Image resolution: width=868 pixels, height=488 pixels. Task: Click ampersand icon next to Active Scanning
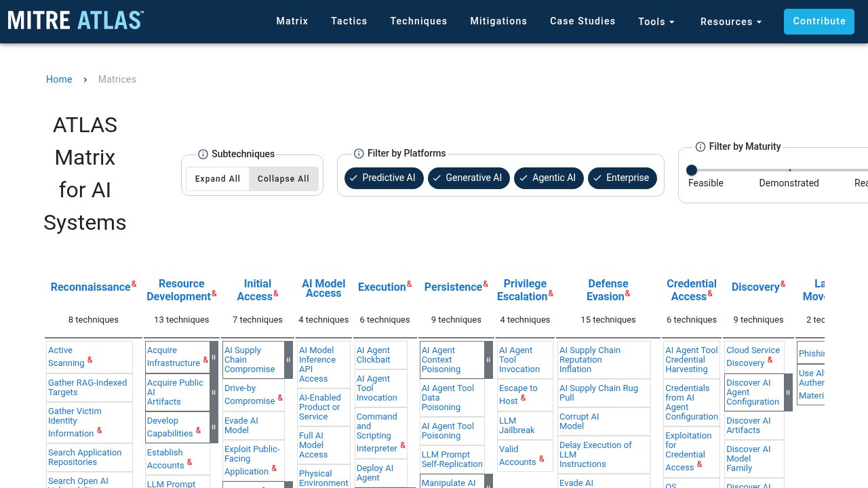tap(90, 360)
